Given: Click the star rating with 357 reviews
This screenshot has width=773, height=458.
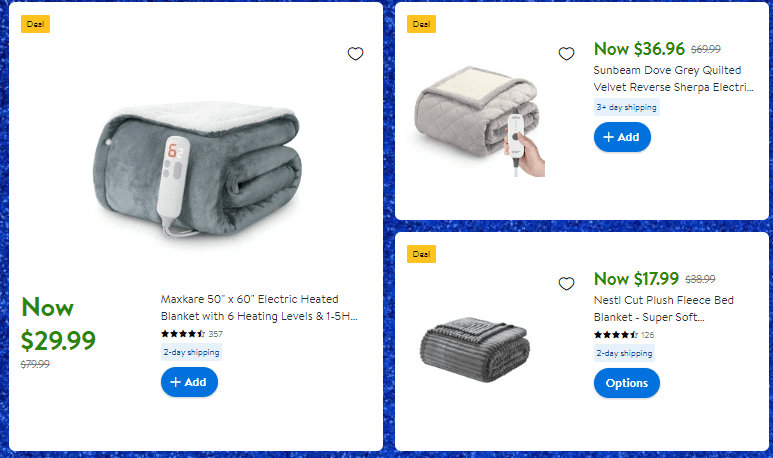Looking at the screenshot, I should (192, 334).
